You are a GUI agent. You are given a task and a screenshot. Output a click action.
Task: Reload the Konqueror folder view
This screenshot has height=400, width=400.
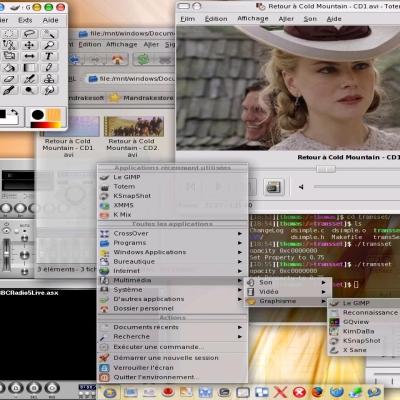click(x=143, y=60)
